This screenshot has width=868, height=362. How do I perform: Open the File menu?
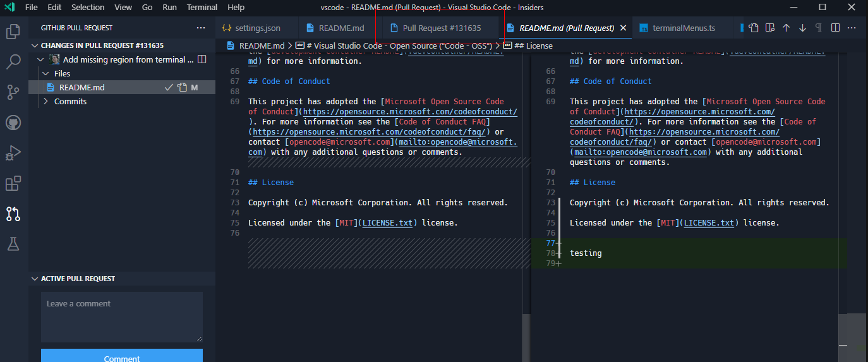pos(31,8)
